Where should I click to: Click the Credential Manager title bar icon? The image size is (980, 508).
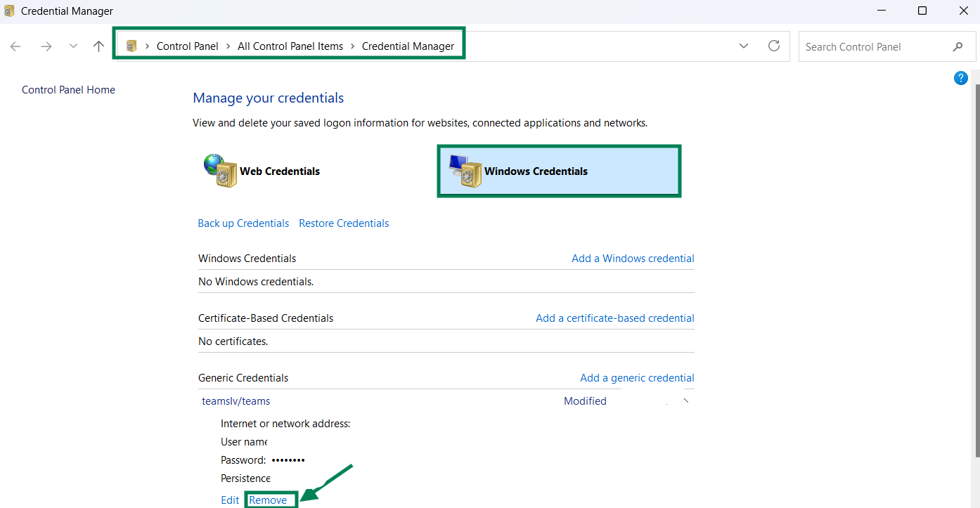pyautogui.click(x=9, y=11)
